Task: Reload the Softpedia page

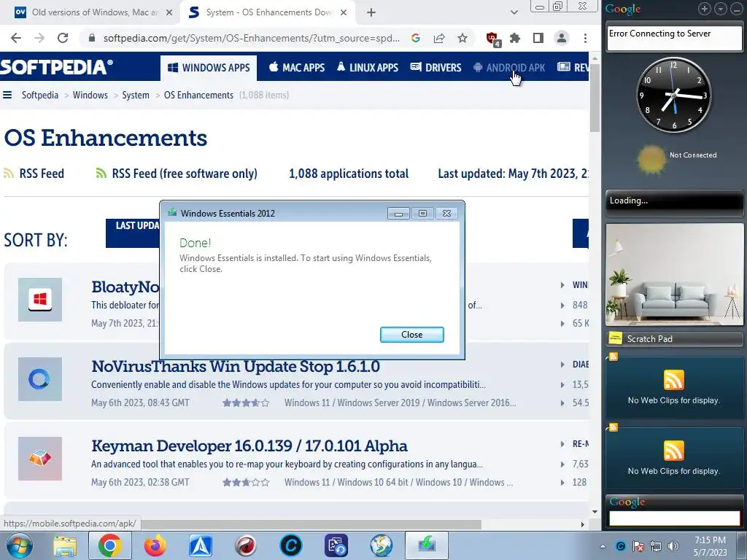Action: pyautogui.click(x=63, y=38)
